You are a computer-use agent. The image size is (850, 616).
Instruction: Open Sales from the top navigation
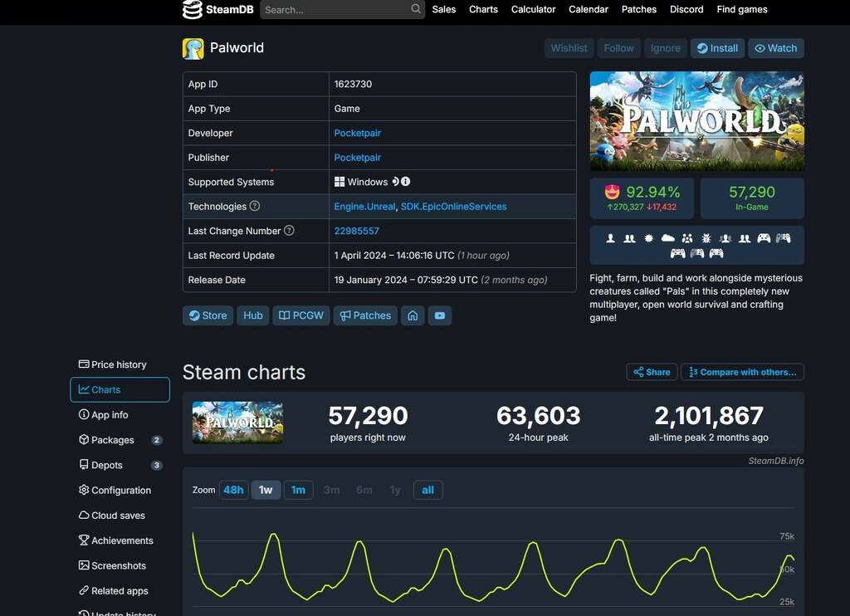[x=443, y=9]
